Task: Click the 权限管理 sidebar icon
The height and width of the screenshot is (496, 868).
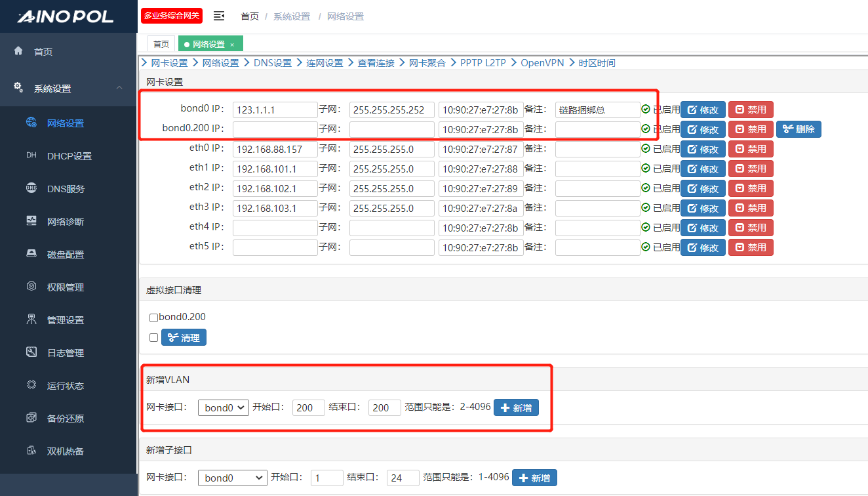Action: pos(31,287)
